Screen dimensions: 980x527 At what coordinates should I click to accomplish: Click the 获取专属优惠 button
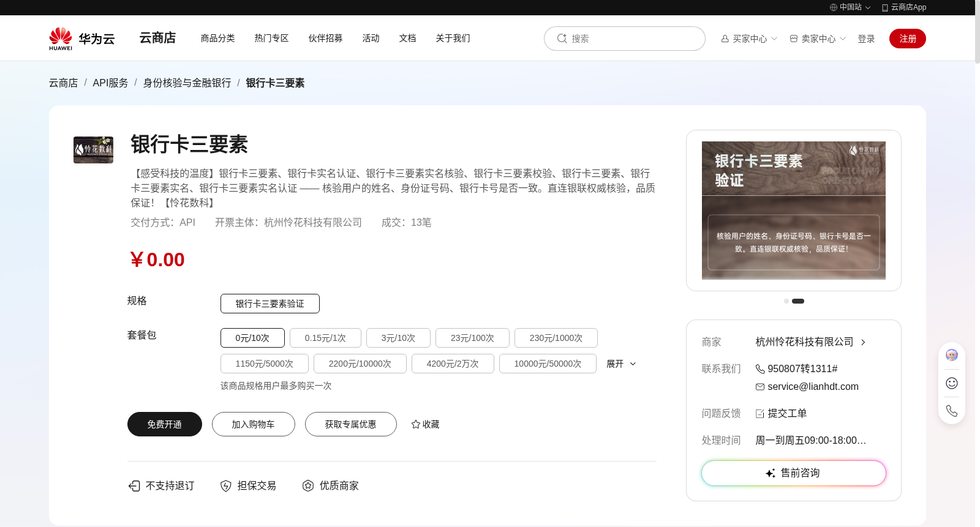tap(351, 424)
